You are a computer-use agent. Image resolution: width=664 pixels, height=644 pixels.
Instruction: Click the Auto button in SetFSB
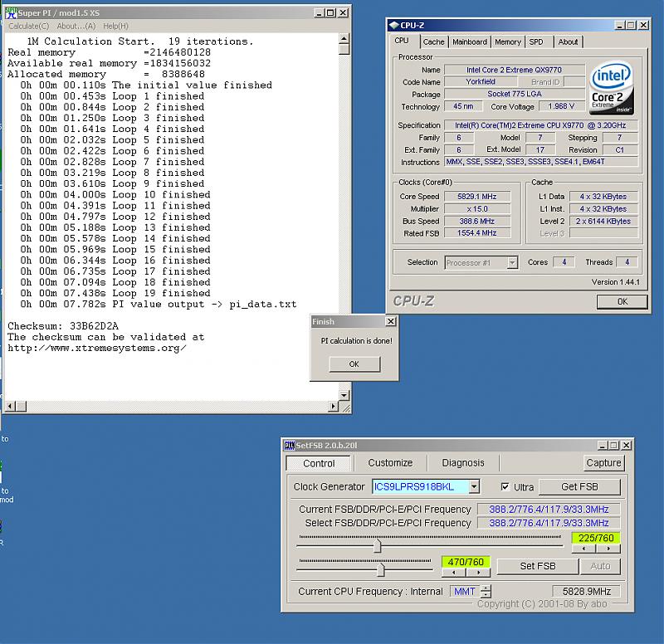(600, 566)
